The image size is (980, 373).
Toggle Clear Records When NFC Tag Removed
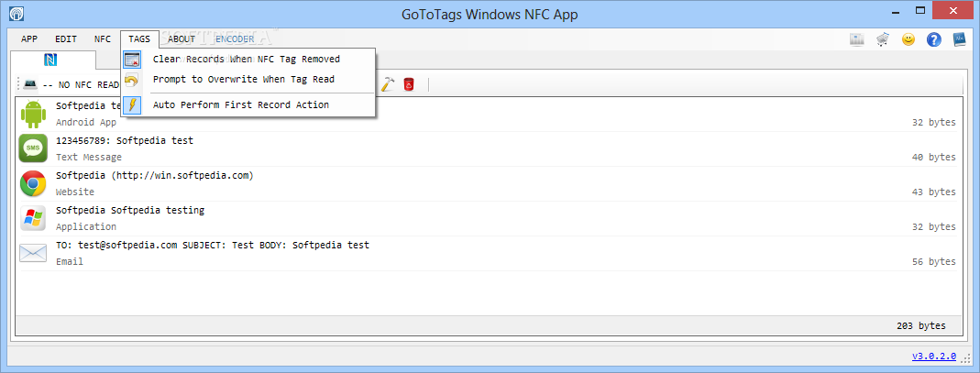(x=248, y=60)
